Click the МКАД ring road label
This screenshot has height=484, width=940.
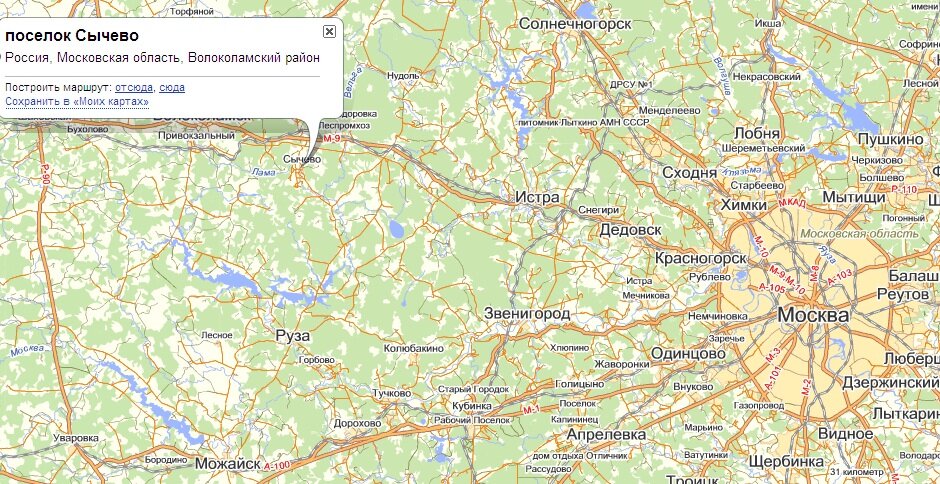coord(792,203)
